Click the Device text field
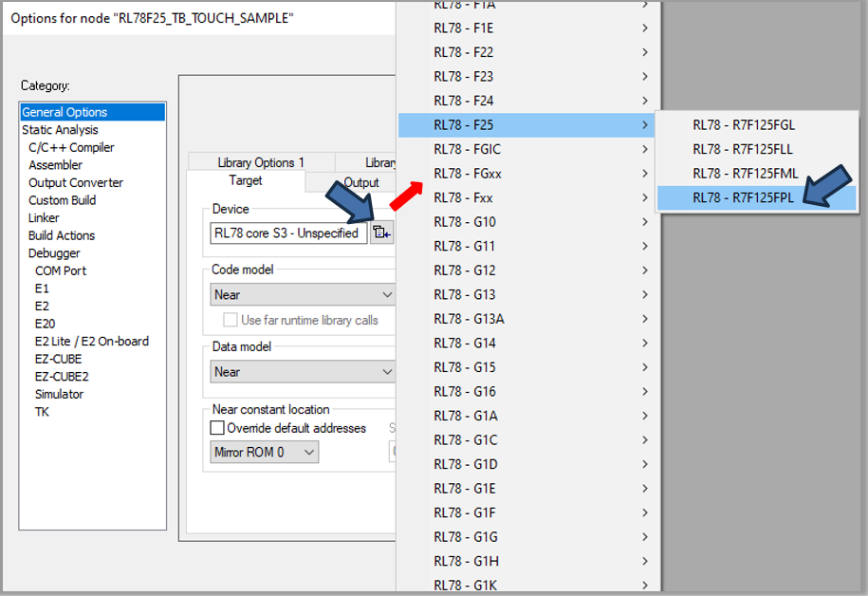The width and height of the screenshot is (868, 596). pos(287,233)
